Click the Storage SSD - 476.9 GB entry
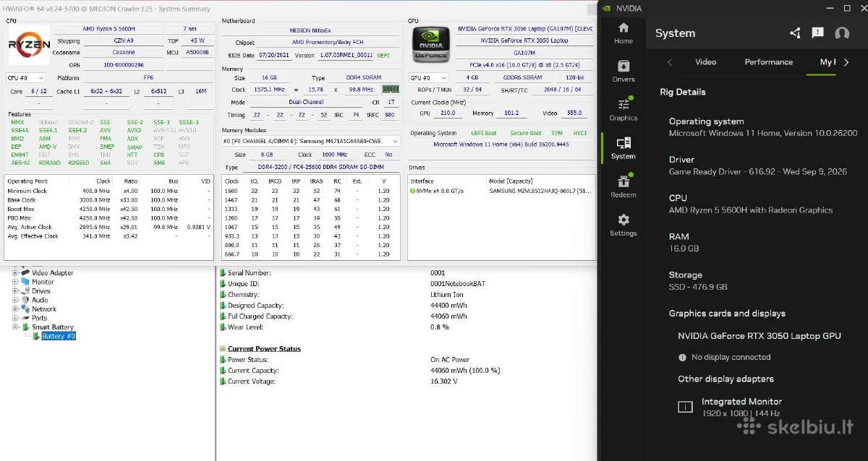The image size is (868, 461). pos(698,280)
